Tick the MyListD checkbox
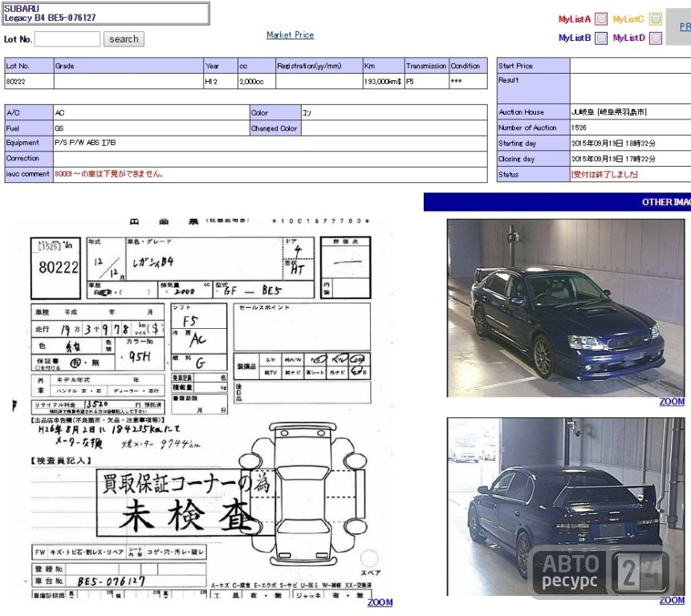Viewport: 691px width, 616px height. tap(656, 38)
